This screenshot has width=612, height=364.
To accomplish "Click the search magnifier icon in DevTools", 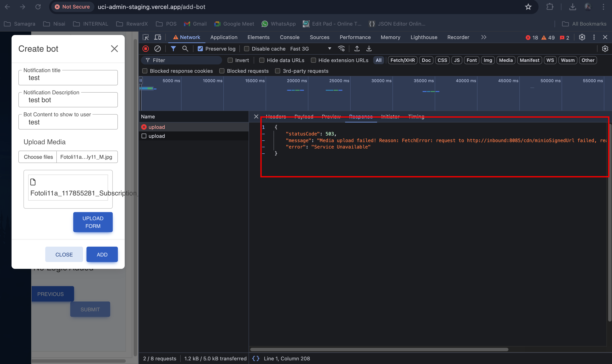I will pyautogui.click(x=185, y=48).
